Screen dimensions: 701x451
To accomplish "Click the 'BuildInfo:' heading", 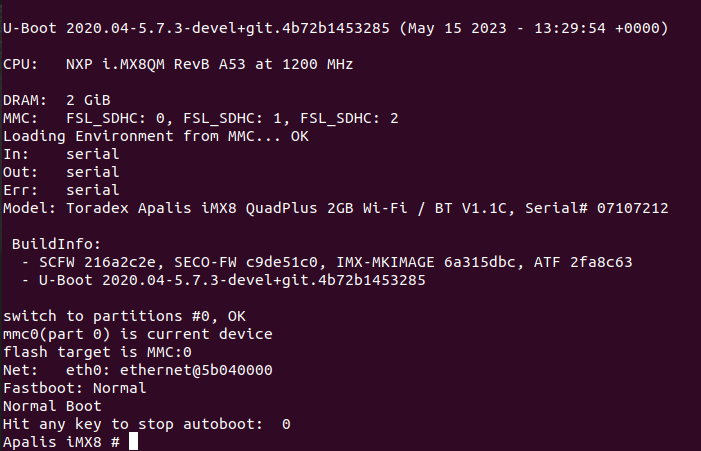I will [57, 244].
